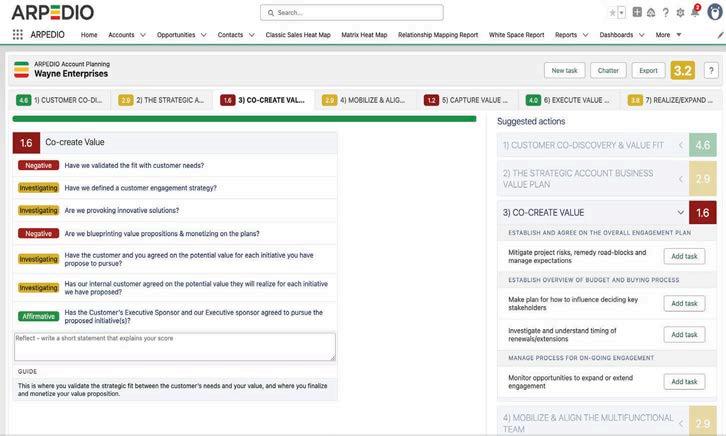Click the Reflect statement text area
This screenshot has width=726, height=436.
coord(175,347)
